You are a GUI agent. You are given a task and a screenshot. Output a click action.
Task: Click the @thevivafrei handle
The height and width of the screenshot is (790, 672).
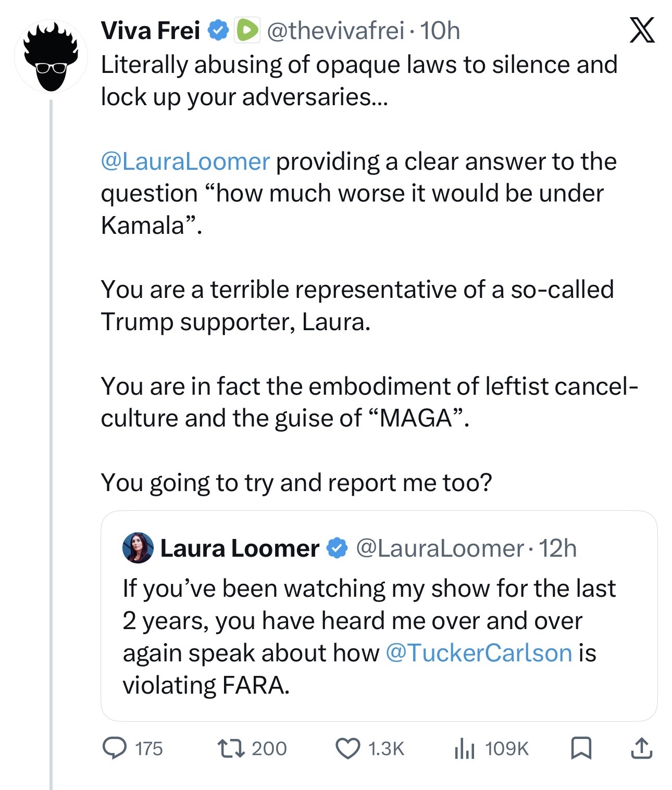(x=335, y=30)
